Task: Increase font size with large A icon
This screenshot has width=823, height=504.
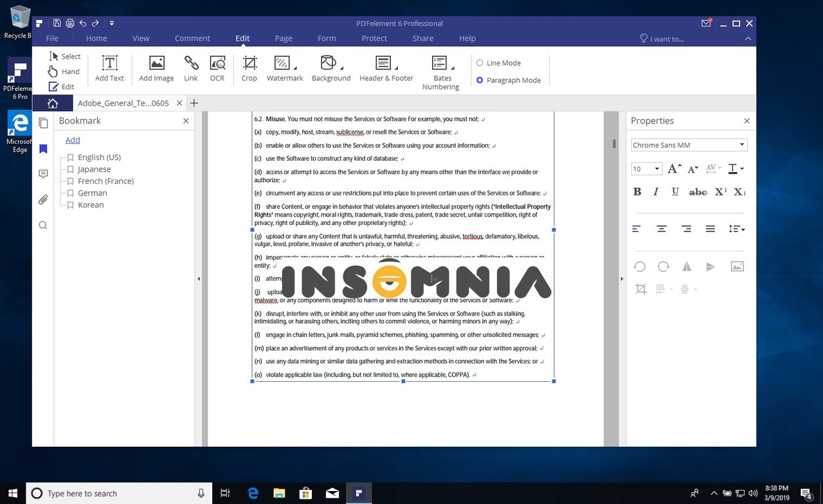Action: click(x=674, y=169)
